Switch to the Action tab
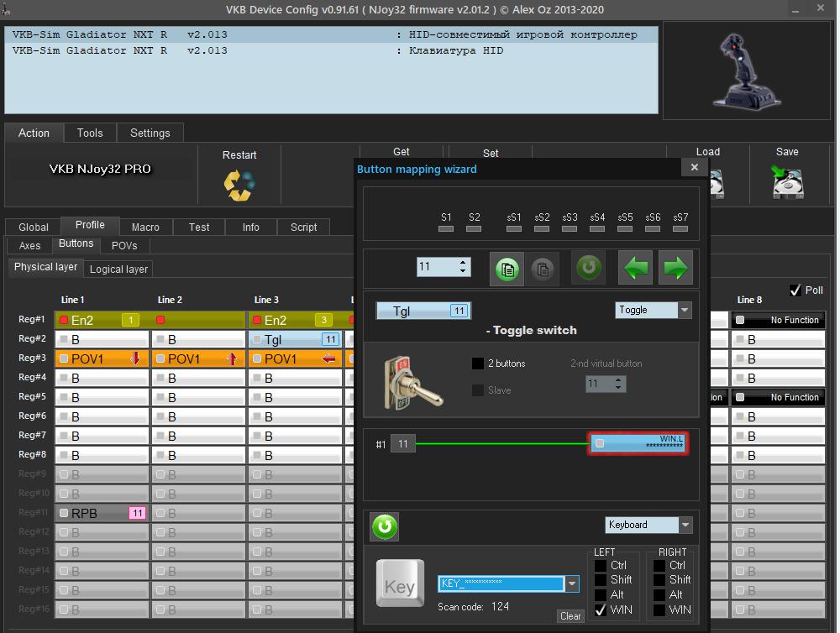840x633 pixels. [34, 133]
